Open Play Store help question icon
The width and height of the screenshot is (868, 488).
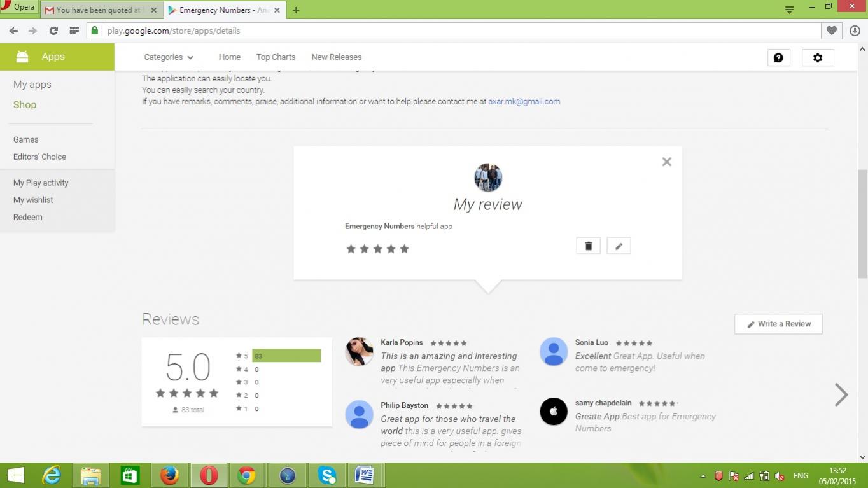[778, 57]
